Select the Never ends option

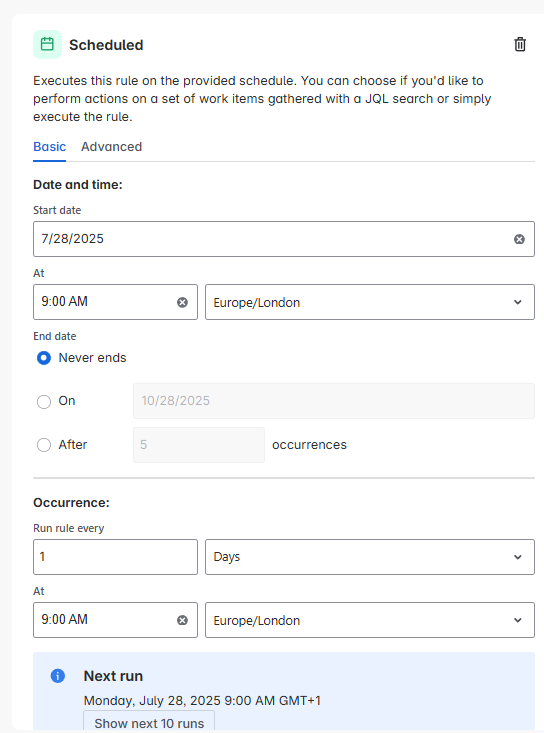44,358
